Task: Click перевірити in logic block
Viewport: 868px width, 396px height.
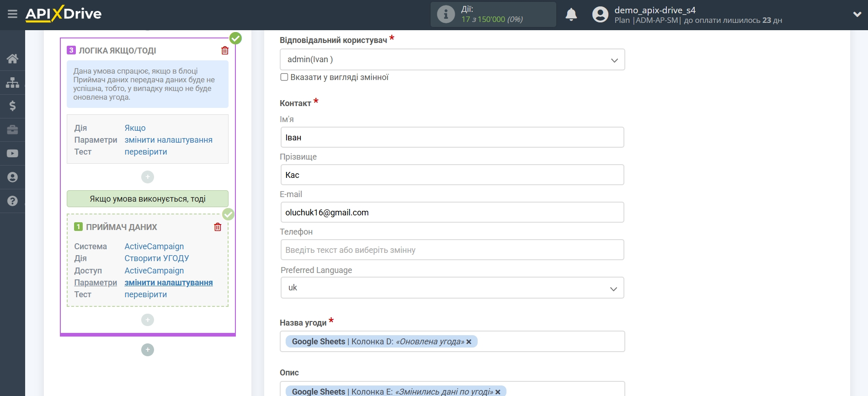Action: [146, 152]
